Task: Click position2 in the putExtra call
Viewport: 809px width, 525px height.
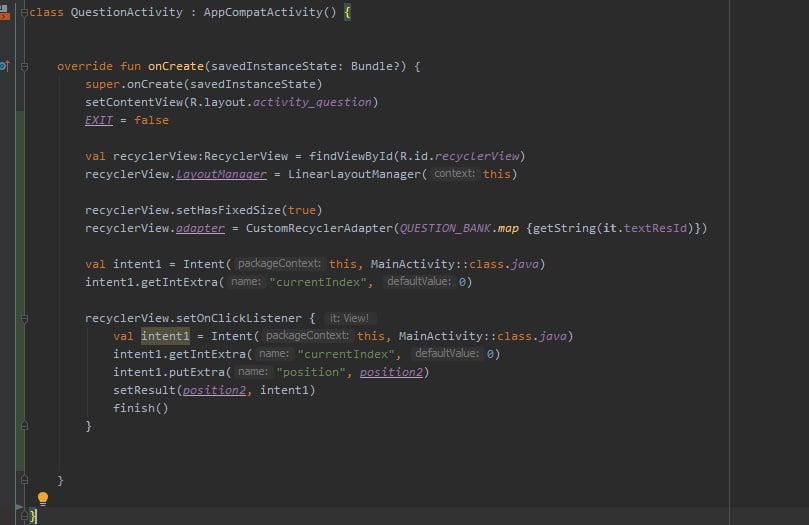Action: tap(391, 372)
